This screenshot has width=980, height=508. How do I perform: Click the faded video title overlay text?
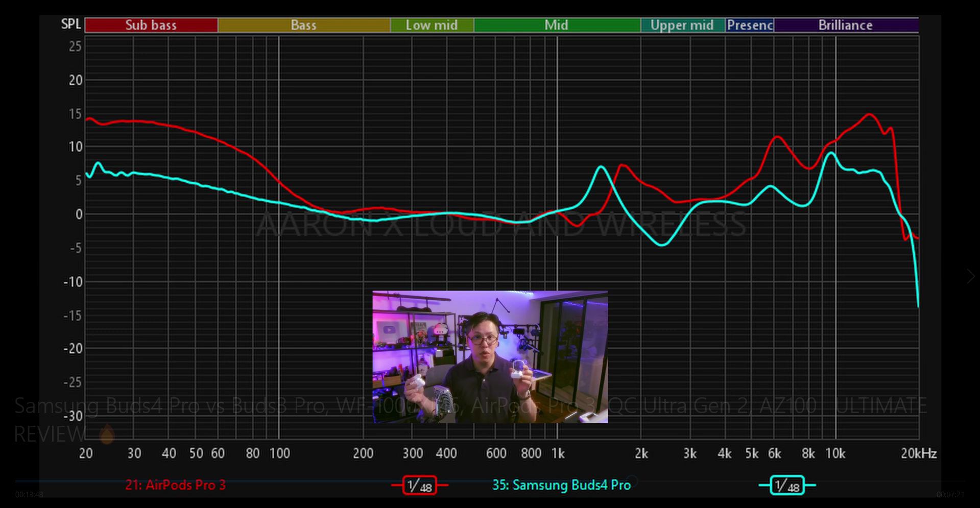[470, 420]
